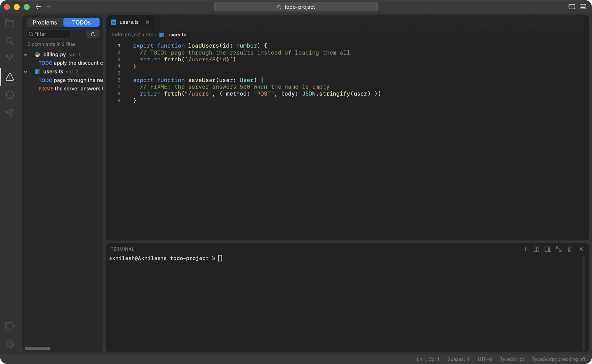Click todo-project in the breadcrumb
The image size is (592, 364).
tap(126, 35)
